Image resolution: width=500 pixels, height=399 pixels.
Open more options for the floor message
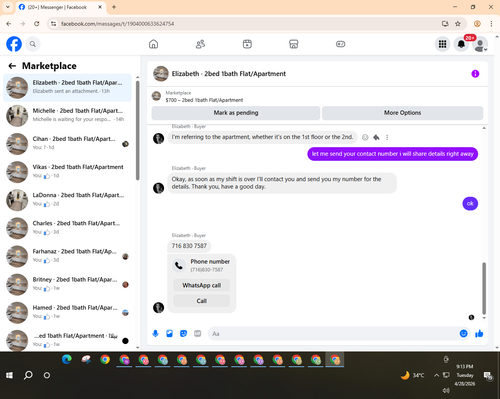(387, 137)
